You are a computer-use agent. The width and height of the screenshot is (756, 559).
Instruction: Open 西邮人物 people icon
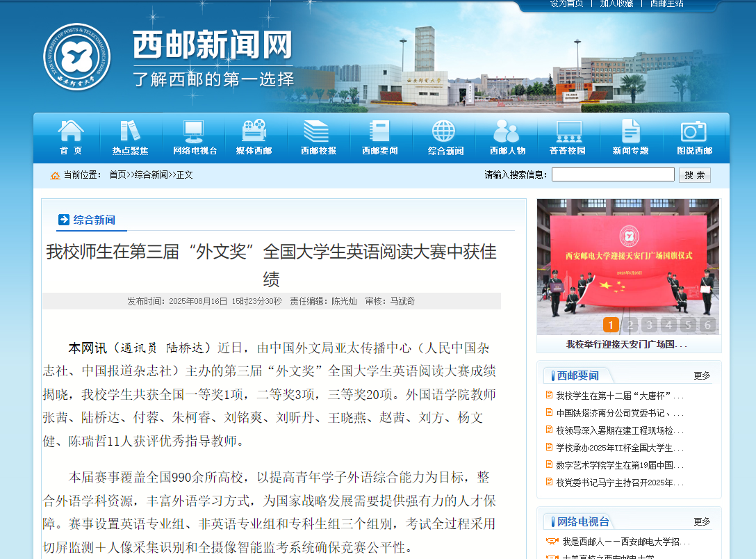507,131
